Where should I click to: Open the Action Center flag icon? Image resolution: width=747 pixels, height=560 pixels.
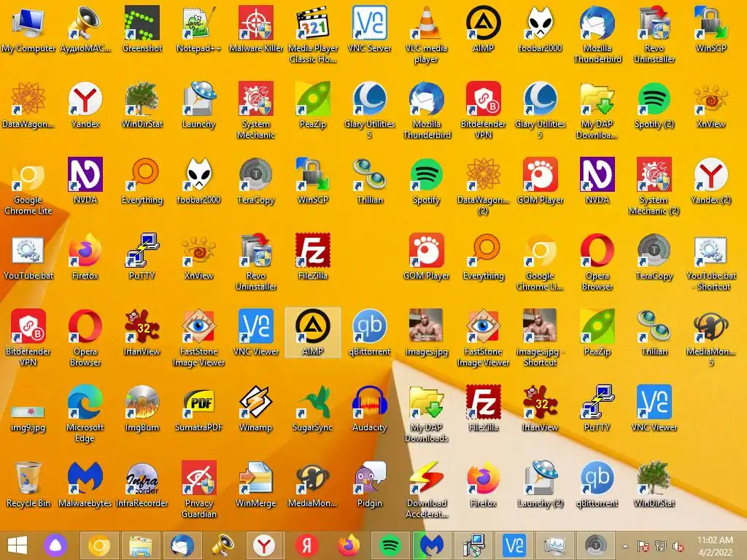tap(643, 546)
